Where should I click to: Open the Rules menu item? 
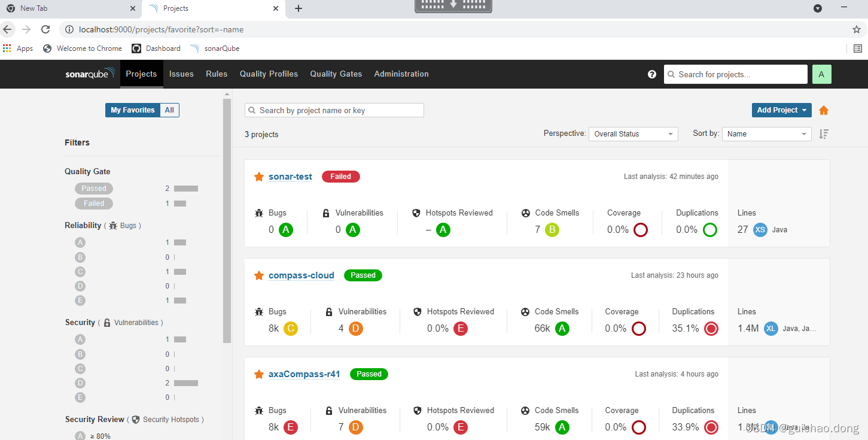(217, 74)
